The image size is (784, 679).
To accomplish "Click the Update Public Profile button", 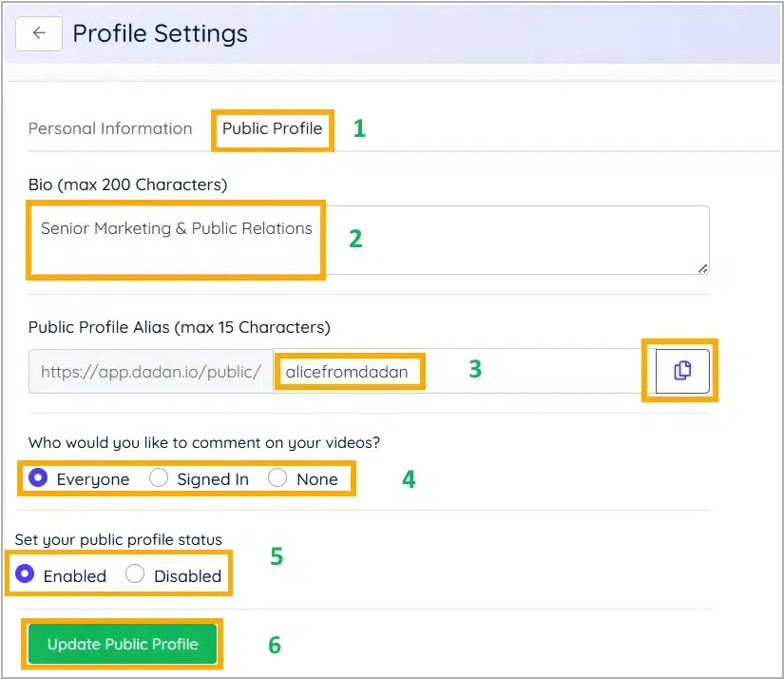I will (122, 644).
